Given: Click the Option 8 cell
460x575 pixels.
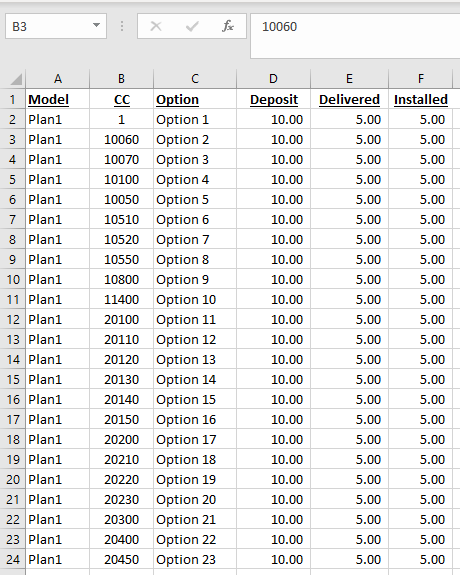Looking at the screenshot, I should pyautogui.click(x=195, y=259).
